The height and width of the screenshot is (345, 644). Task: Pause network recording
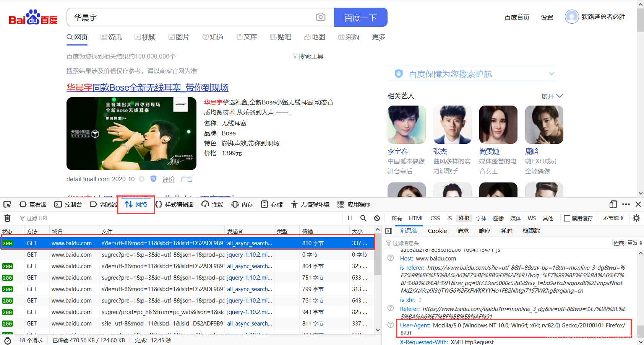click(x=350, y=218)
